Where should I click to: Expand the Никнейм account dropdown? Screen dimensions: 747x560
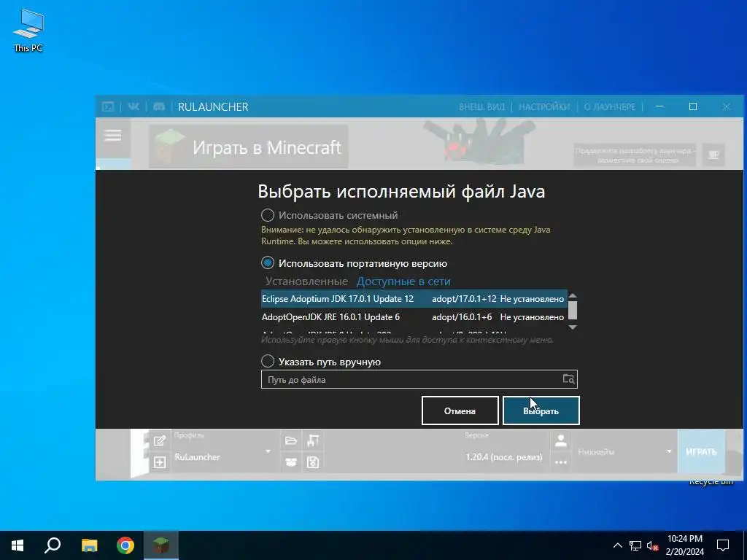coord(669,451)
